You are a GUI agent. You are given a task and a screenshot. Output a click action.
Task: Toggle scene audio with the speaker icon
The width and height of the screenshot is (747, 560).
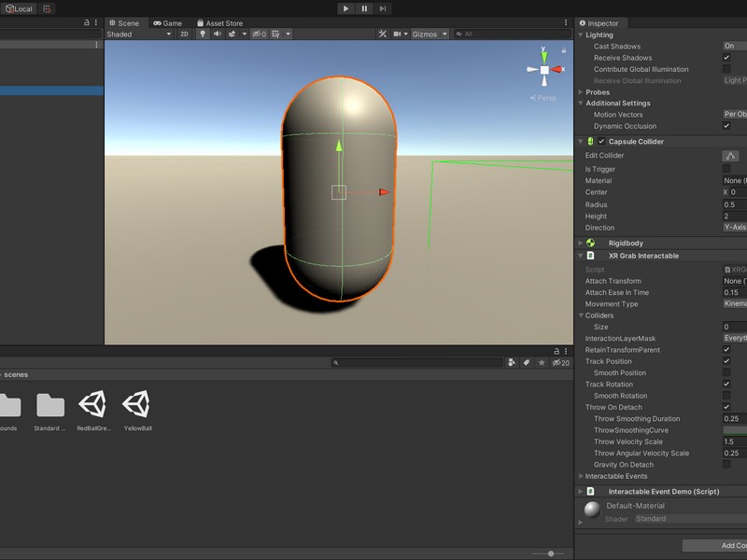pyautogui.click(x=218, y=34)
